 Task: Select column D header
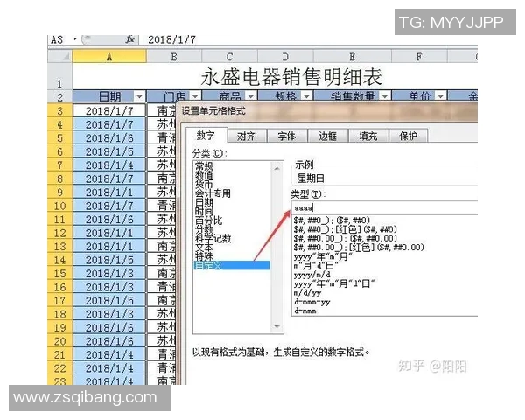click(x=285, y=57)
